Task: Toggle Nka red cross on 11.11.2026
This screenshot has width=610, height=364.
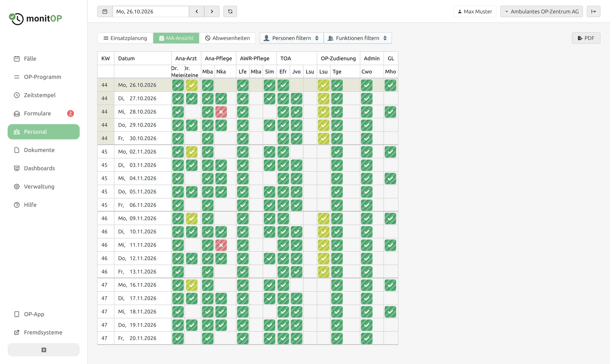Action: [221, 245]
